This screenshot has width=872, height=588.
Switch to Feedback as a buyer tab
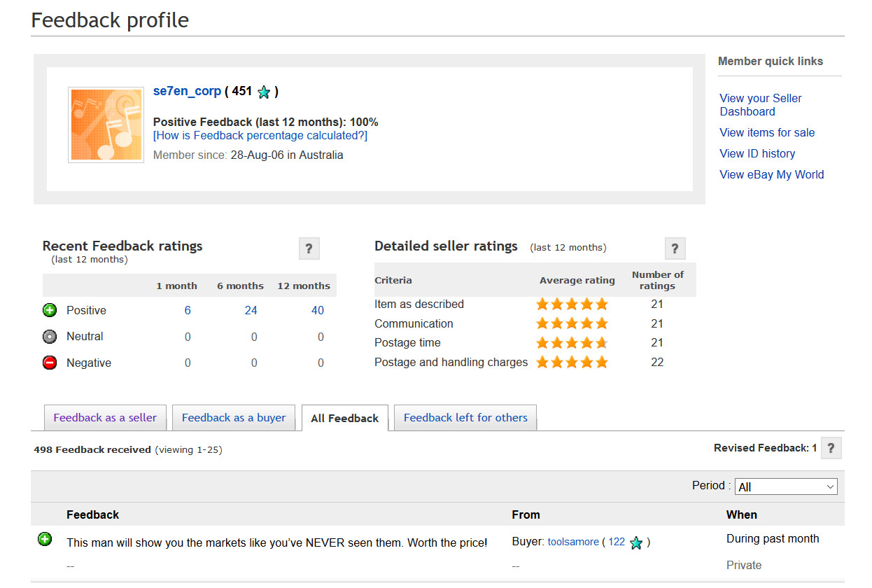(x=234, y=418)
